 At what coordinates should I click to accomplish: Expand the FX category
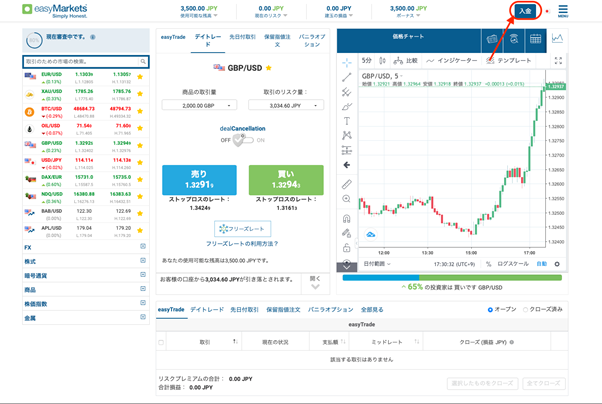pyautogui.click(x=143, y=246)
